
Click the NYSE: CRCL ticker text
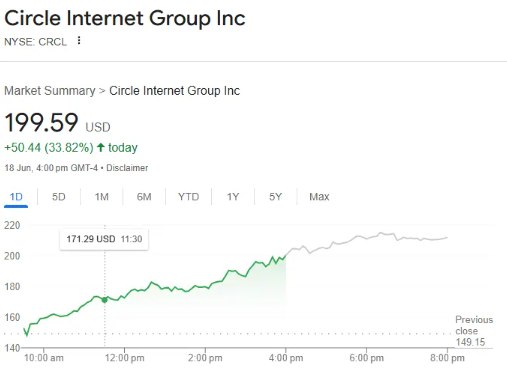click(x=35, y=42)
